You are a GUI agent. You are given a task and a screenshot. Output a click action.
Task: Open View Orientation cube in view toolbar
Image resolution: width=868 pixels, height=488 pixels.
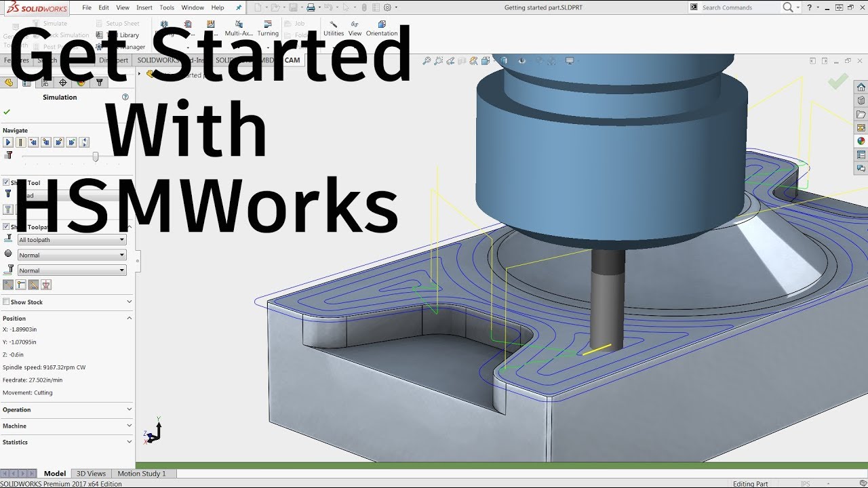(486, 60)
